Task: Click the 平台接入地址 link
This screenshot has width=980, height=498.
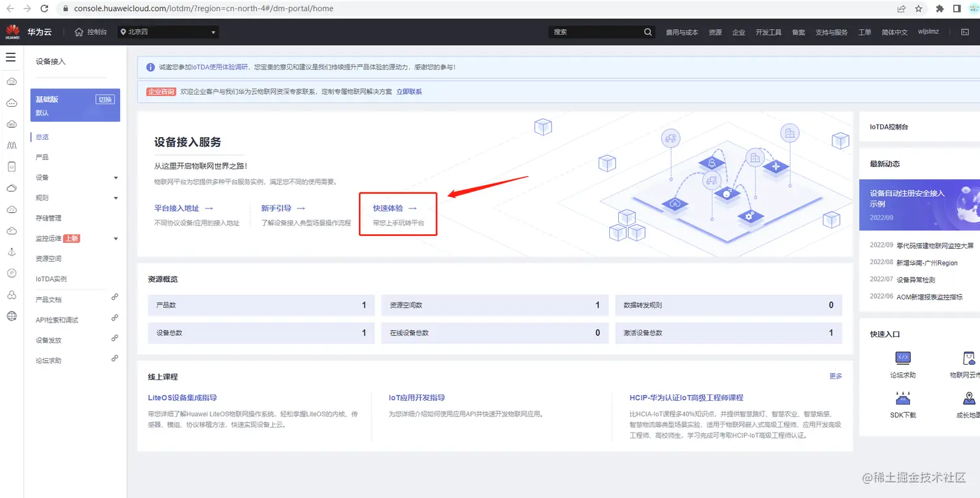Action: pos(177,209)
